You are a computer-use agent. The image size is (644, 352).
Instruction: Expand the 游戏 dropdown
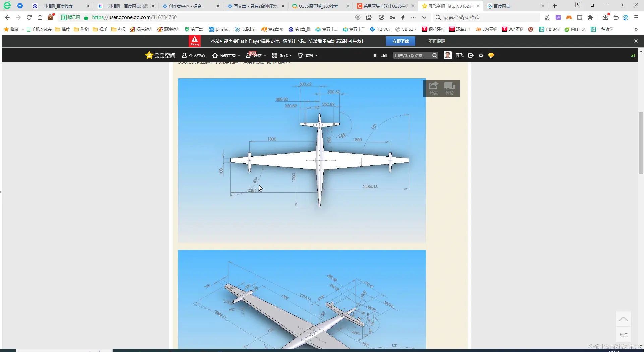point(282,55)
